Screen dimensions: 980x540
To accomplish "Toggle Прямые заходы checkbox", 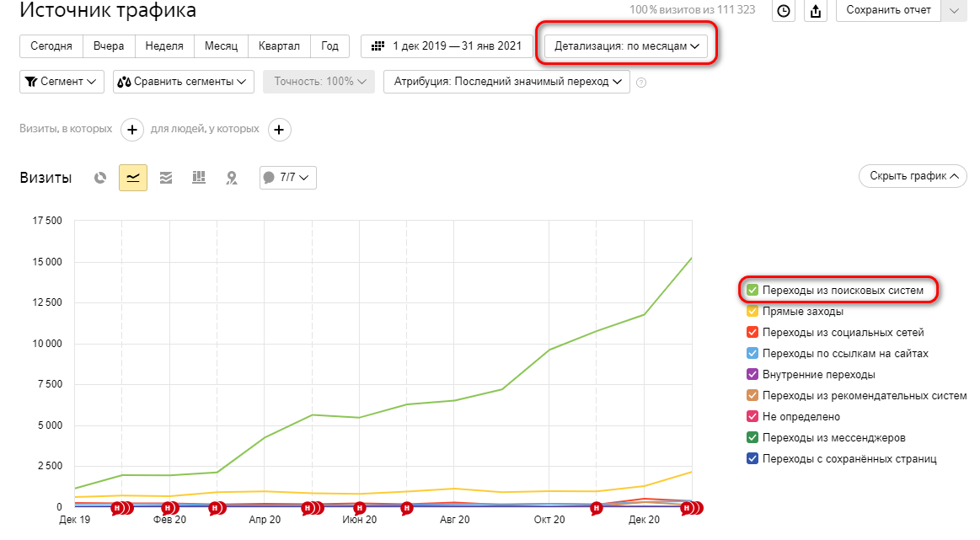I will pyautogui.click(x=752, y=311).
